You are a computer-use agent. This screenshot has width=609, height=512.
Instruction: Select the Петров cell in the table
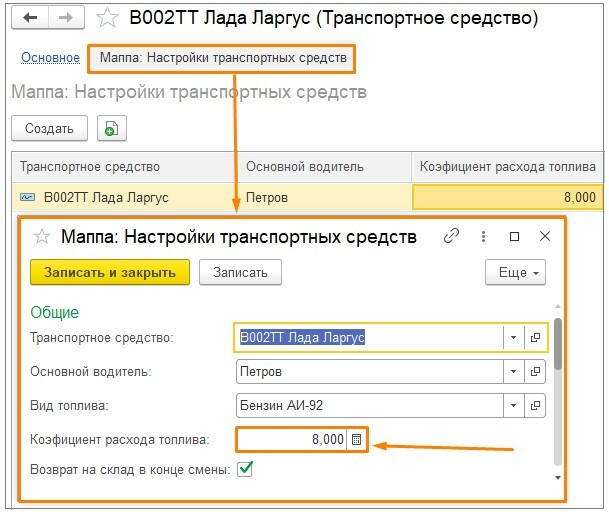(325, 197)
